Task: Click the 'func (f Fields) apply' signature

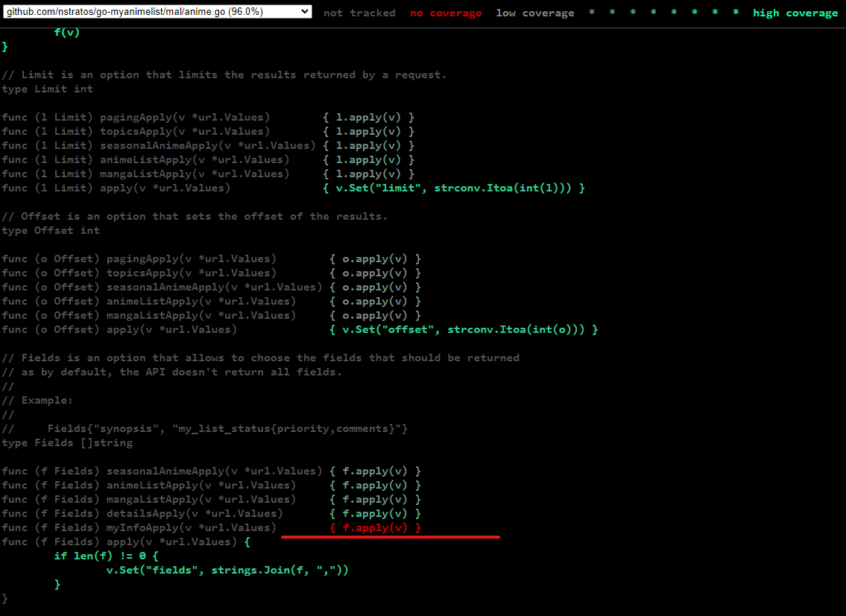Action: (x=119, y=542)
